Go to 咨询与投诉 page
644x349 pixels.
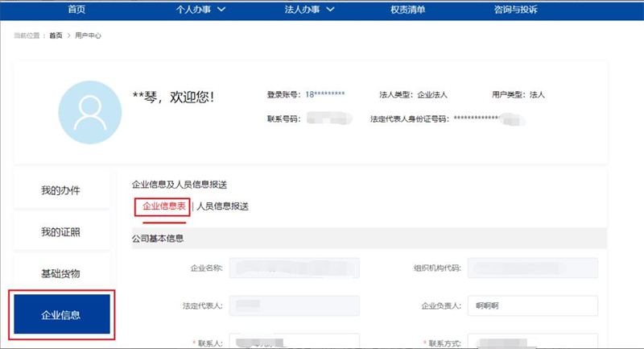(515, 10)
